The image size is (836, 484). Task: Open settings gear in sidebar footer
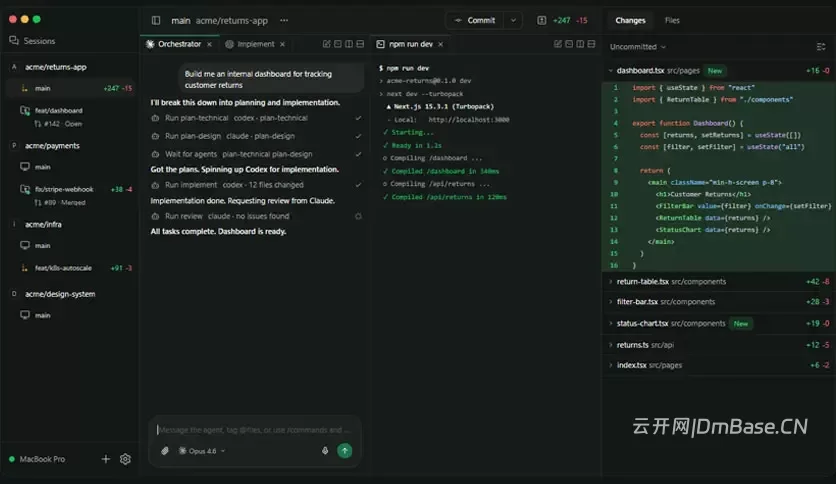tap(125, 459)
